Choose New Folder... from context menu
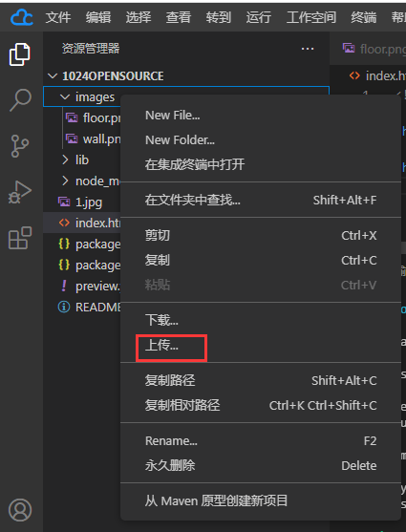406x532 pixels. (x=261, y=140)
